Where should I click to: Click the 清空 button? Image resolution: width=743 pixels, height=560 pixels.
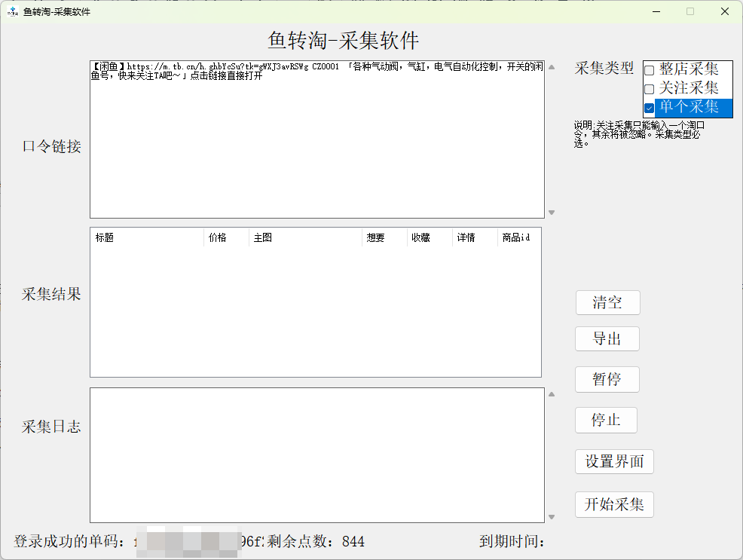607,303
